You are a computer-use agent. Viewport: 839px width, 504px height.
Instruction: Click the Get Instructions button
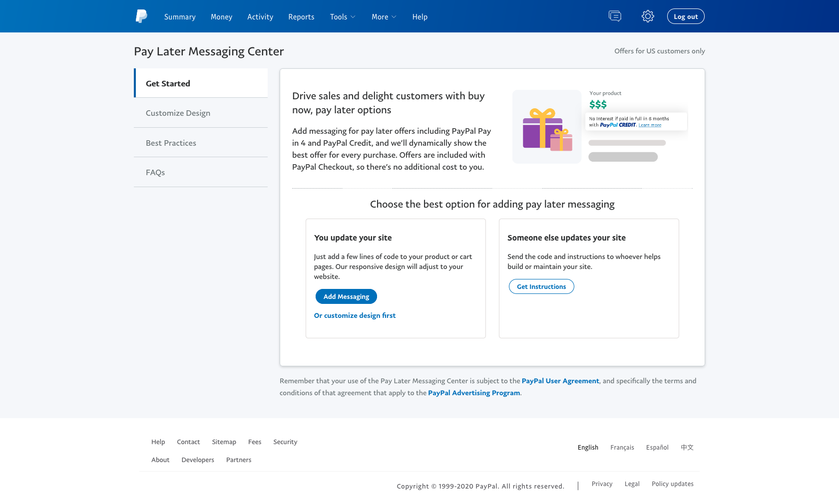pos(541,286)
